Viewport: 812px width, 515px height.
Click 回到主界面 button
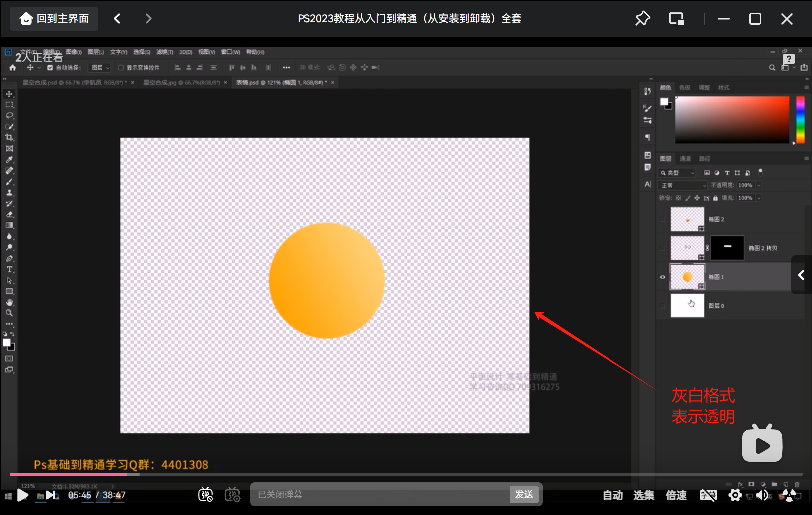(x=54, y=19)
